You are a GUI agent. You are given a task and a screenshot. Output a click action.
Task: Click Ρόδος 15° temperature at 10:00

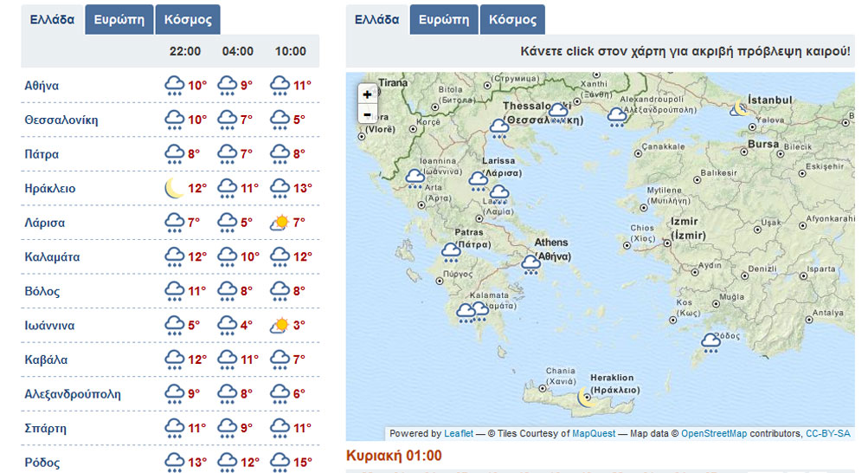pos(303,463)
